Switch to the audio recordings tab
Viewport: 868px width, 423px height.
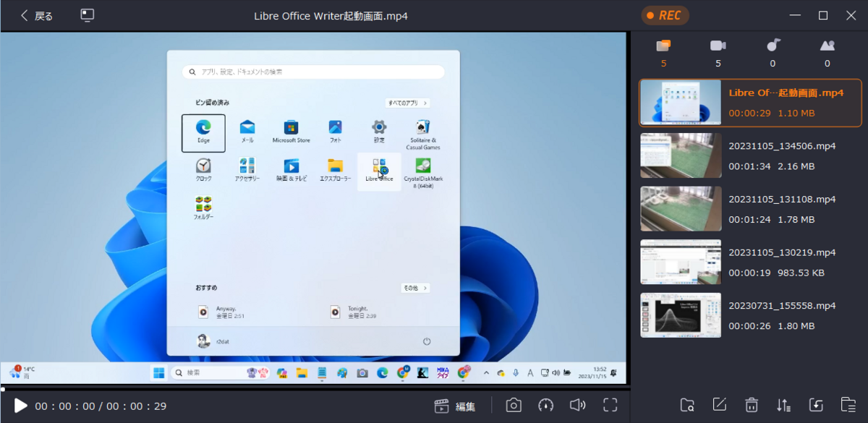773,46
